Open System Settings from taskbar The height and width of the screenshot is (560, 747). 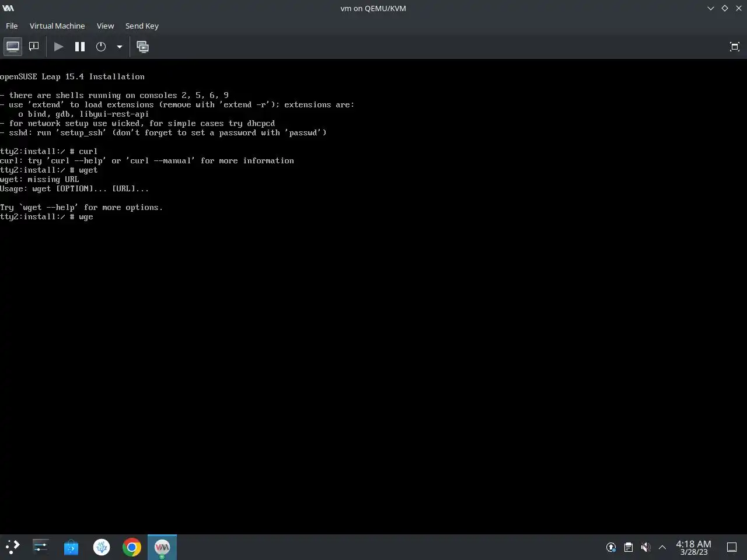click(41, 547)
